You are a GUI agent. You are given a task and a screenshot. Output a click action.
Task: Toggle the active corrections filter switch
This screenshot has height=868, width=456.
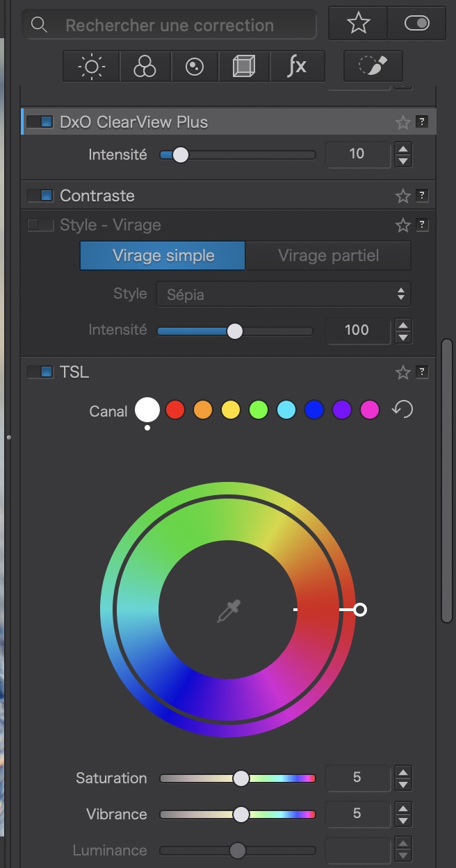click(x=416, y=24)
